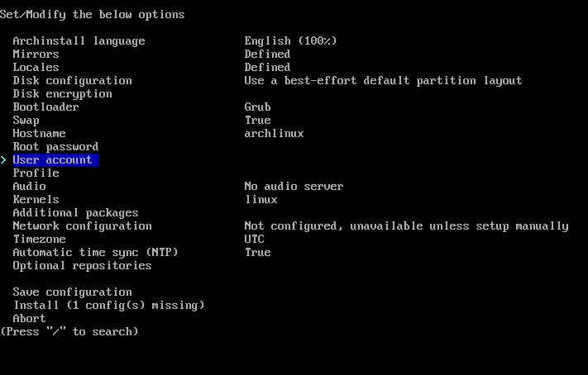Open the Audio server option
The width and height of the screenshot is (588, 375).
(x=29, y=186)
